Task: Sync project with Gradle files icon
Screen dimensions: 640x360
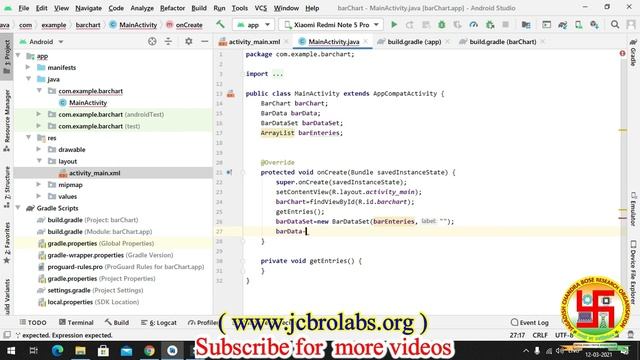Action: point(563,25)
